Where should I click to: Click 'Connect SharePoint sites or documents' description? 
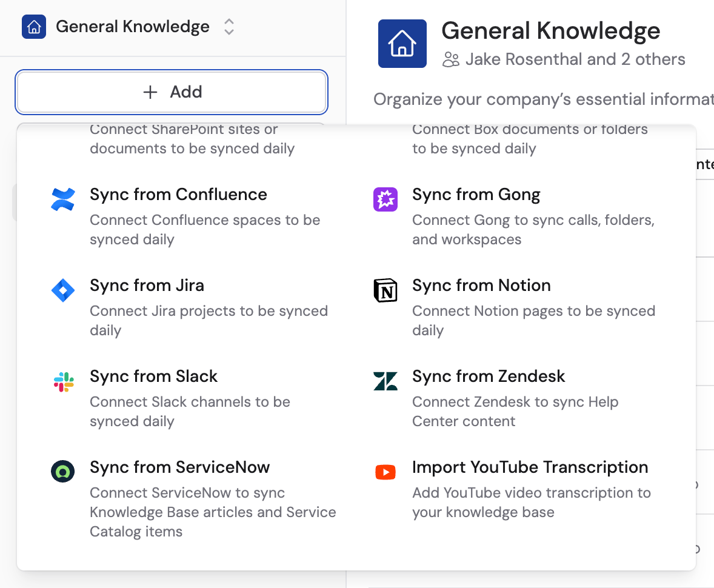[192, 140]
